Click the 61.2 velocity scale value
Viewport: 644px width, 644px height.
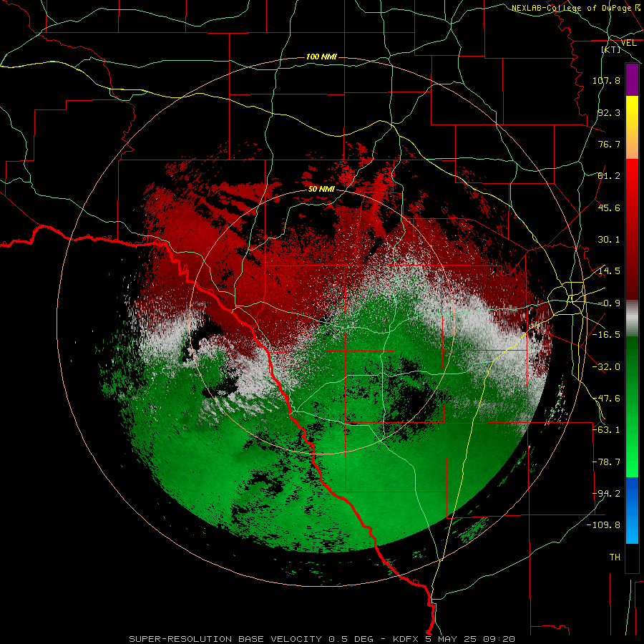tap(609, 176)
